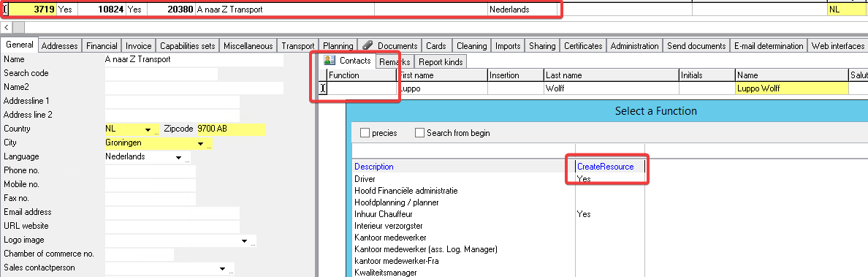Viewport: 868px width, 277px height.
Task: Select the Cleaning tab
Action: (x=471, y=46)
